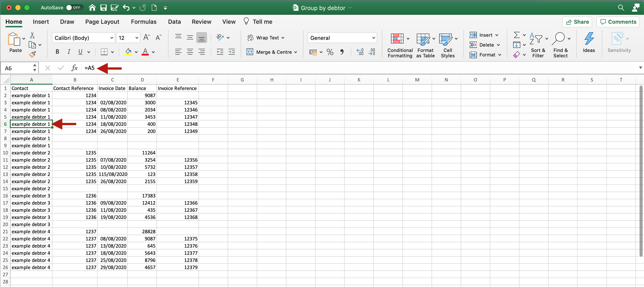Select column D header
Image resolution: width=644 pixels, height=287 pixels.
pos(142,80)
